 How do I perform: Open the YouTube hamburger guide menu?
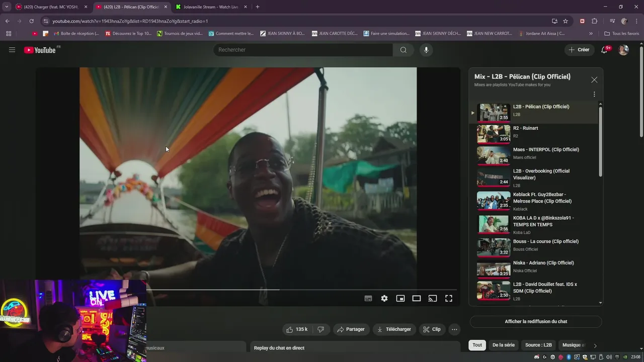(12, 50)
